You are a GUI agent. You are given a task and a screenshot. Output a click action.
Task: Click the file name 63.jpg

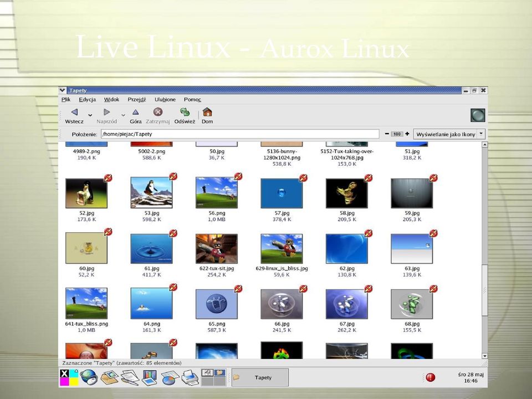[412, 268]
